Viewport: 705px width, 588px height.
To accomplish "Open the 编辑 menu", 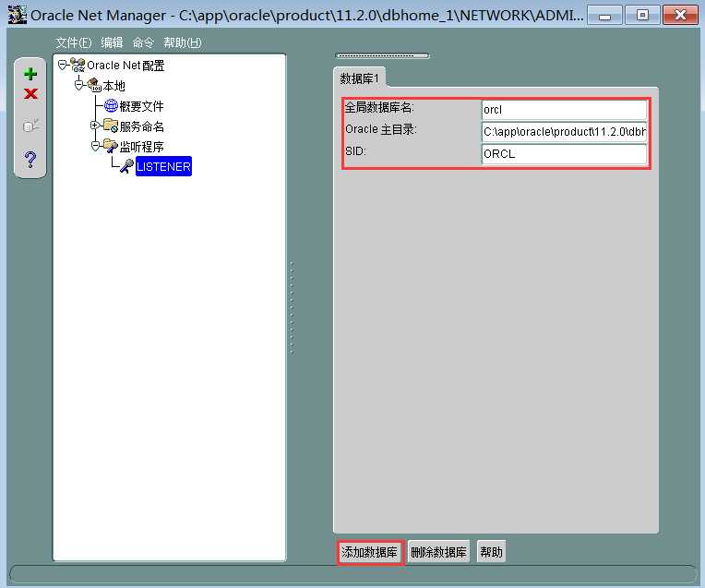I will (112, 42).
